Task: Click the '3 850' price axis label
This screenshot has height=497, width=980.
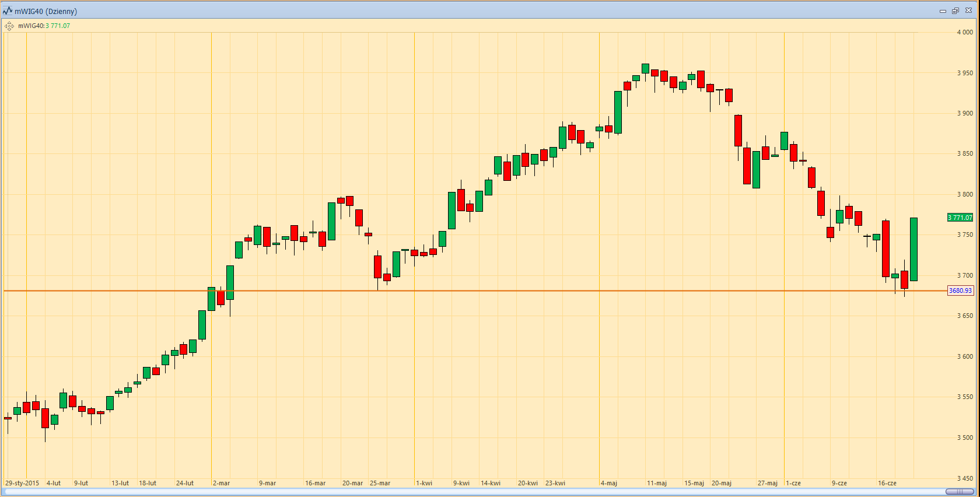Action: pos(965,153)
